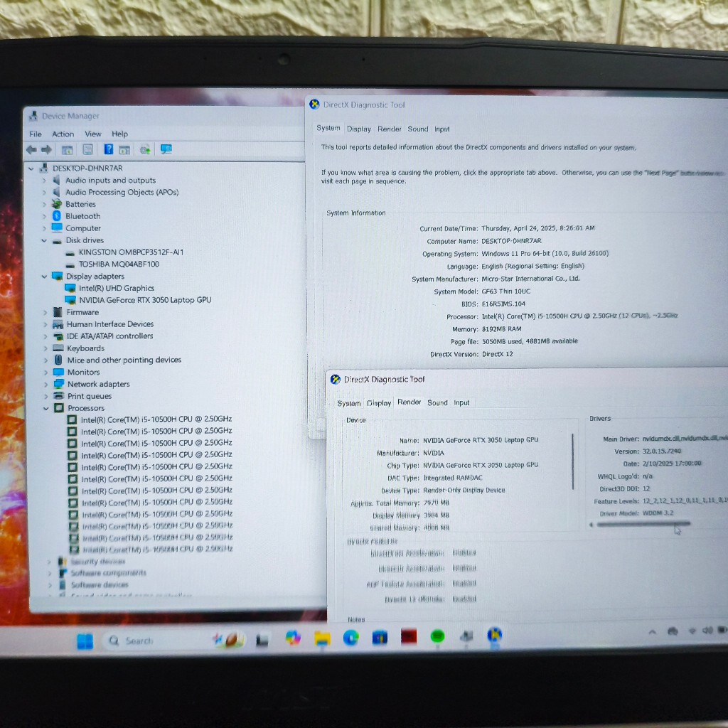Click the volume speaker icon in system tray
The image size is (728, 728).
707,630
